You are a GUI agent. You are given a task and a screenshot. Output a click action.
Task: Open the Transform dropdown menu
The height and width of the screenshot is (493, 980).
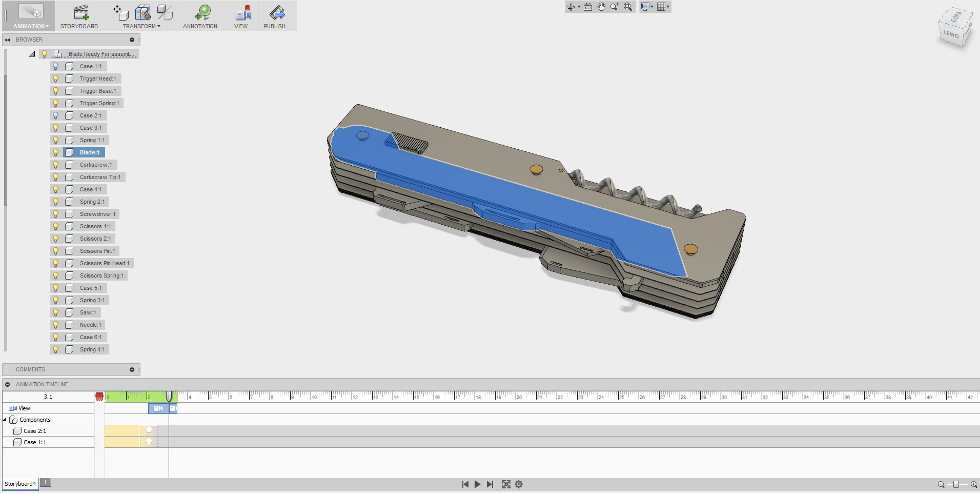click(x=141, y=26)
